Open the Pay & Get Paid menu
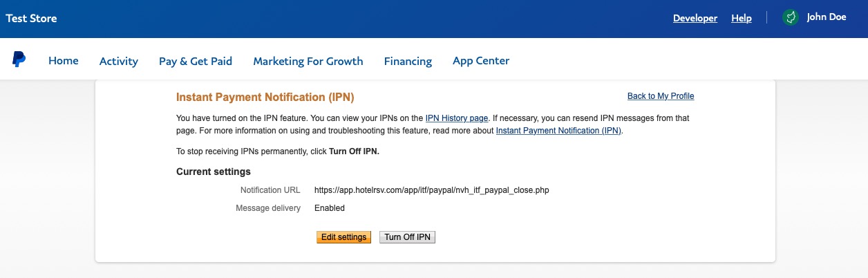 (196, 61)
